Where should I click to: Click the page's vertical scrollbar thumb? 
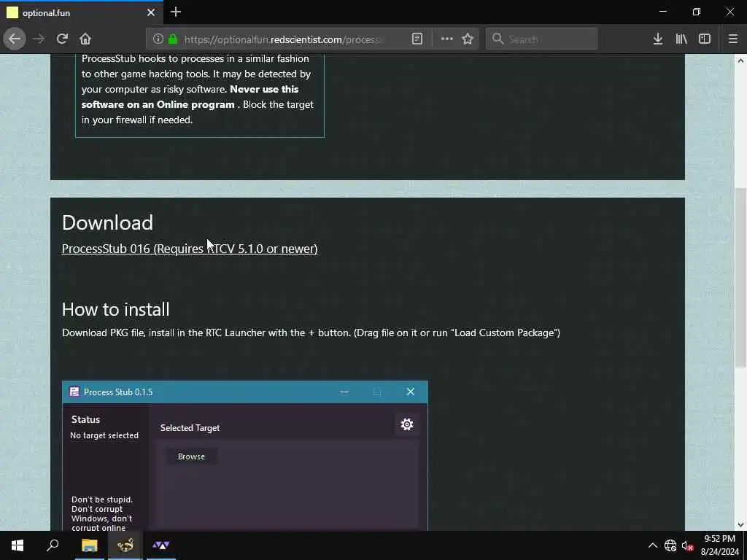point(740,277)
